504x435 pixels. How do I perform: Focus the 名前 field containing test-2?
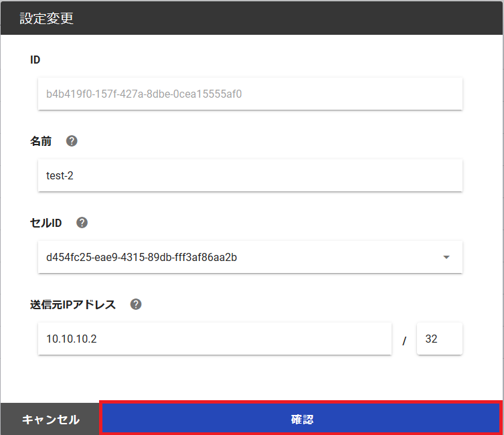click(x=250, y=175)
